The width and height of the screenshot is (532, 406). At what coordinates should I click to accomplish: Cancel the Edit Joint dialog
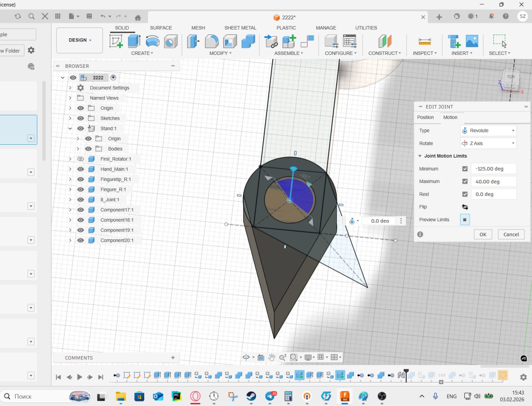(x=511, y=235)
